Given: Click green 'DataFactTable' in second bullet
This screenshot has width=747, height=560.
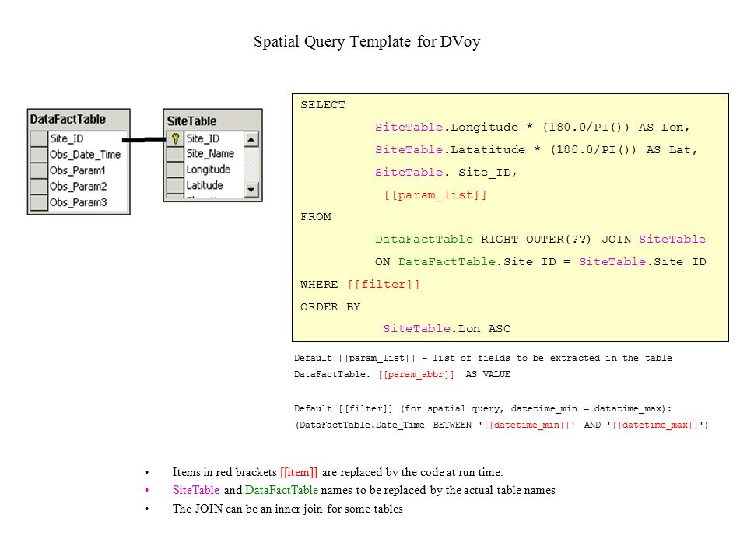Looking at the screenshot, I should coord(282,490).
